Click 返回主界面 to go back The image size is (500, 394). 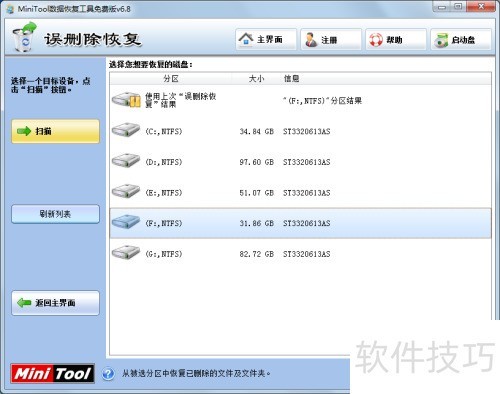coord(55,303)
